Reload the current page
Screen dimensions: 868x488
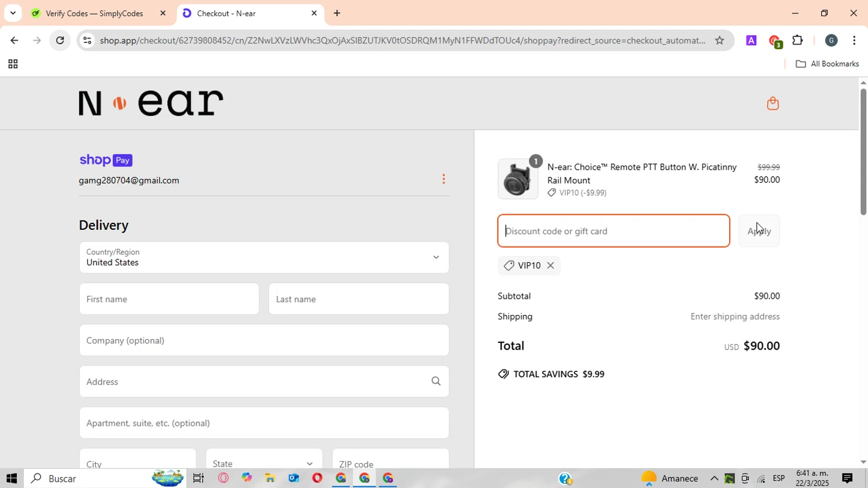[x=60, y=41]
